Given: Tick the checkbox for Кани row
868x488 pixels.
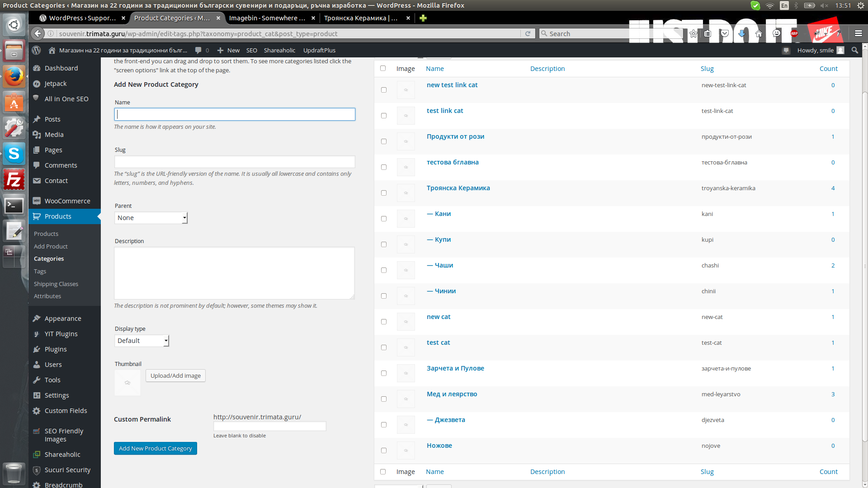Looking at the screenshot, I should pyautogui.click(x=384, y=219).
